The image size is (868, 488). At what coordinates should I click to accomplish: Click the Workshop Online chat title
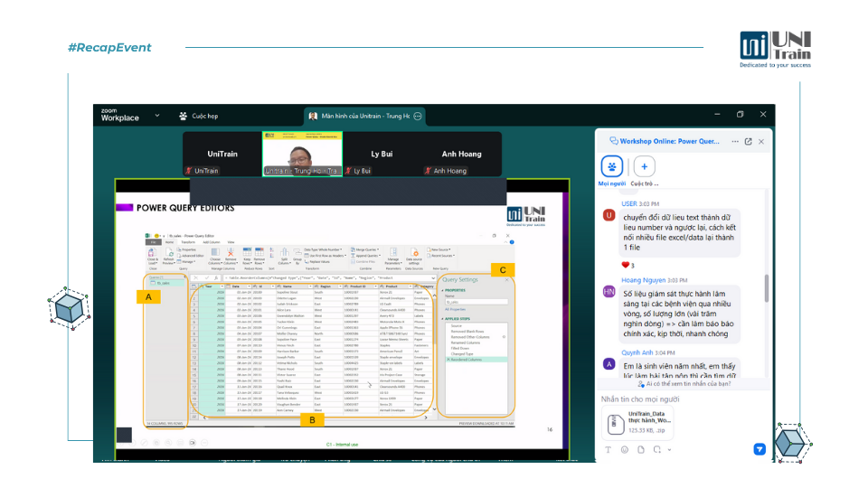point(669,141)
